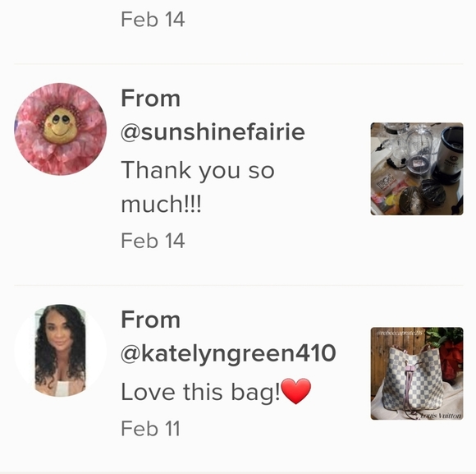Click the red heart emoji after 'Love this bag!'
Viewport: 476px width, 474px height.
[x=296, y=391]
